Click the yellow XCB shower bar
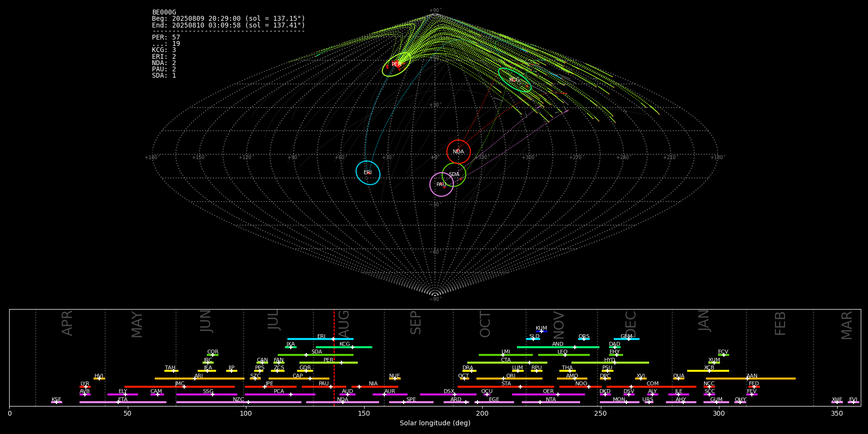This screenshot has width=868, height=434. [708, 371]
